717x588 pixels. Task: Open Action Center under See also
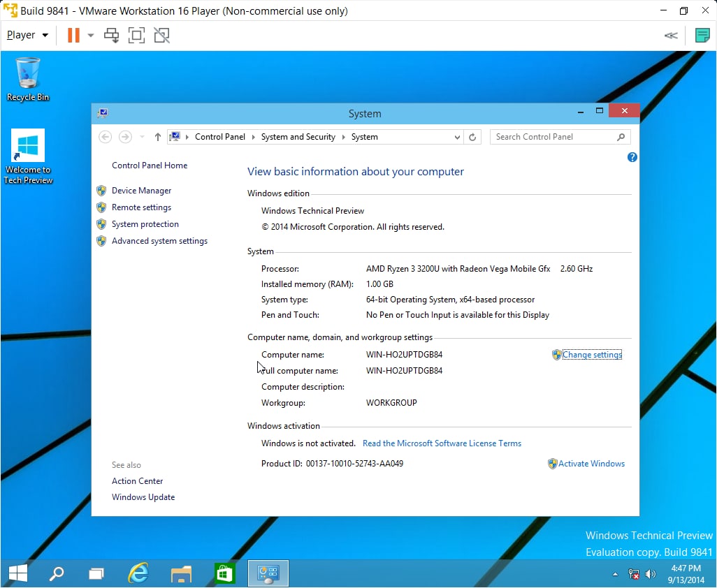click(137, 481)
